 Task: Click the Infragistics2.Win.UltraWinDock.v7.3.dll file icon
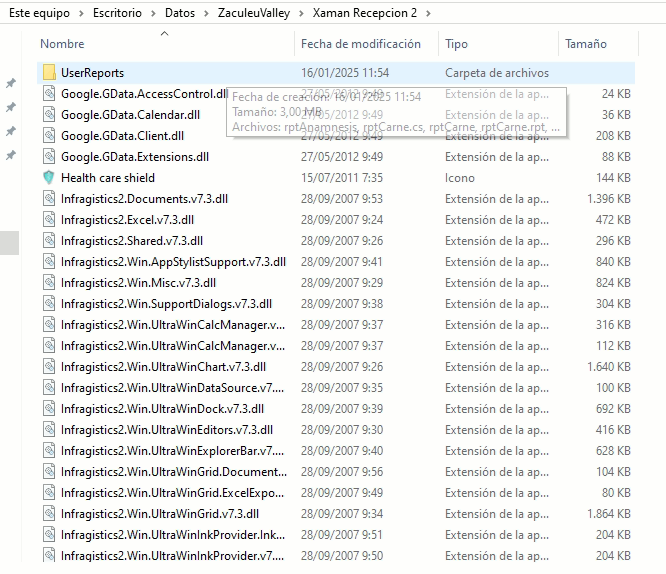pos(49,409)
